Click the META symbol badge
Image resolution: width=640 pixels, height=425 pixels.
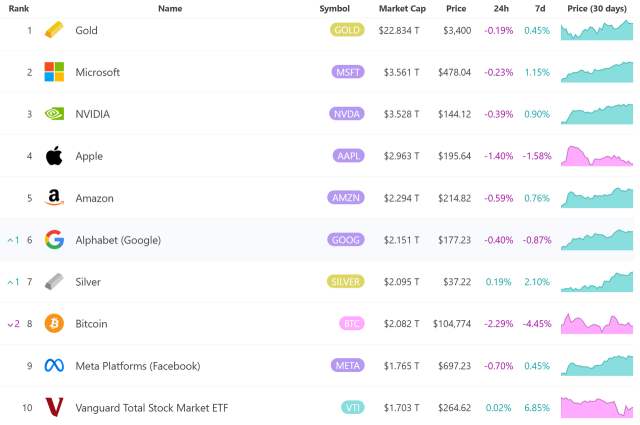(x=347, y=365)
